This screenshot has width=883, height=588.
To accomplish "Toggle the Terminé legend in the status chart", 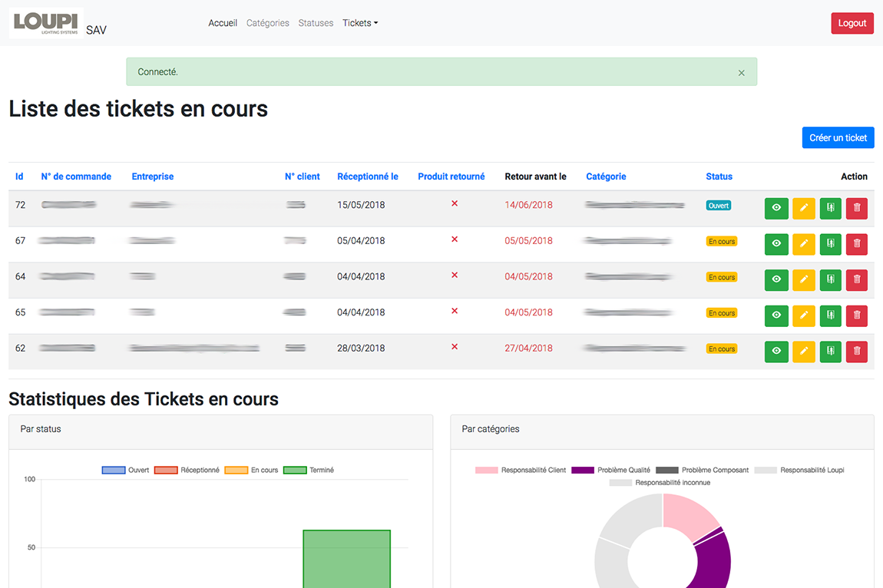I will pos(309,470).
